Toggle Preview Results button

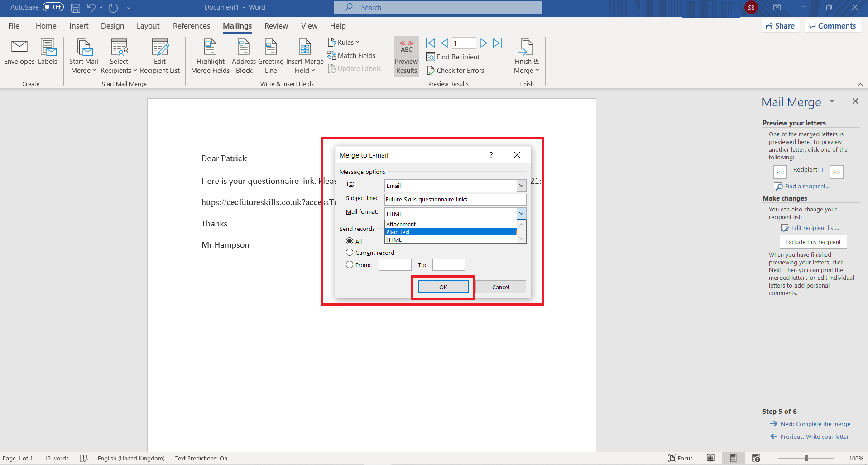tap(406, 57)
